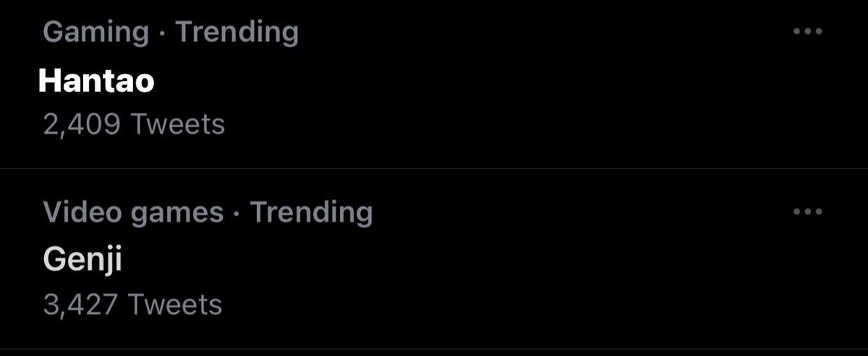Viewport: 868px width, 356px height.
Task: Select the Video games category label
Action: (133, 212)
